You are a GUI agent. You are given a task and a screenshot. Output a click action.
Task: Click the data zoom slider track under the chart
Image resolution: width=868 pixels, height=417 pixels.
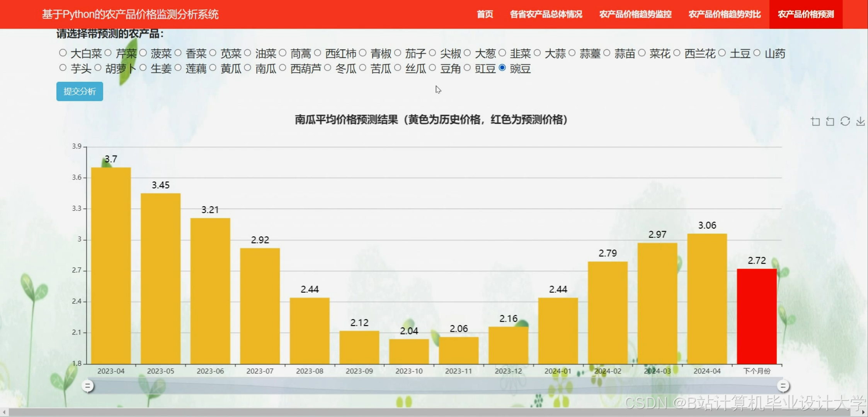click(x=435, y=386)
